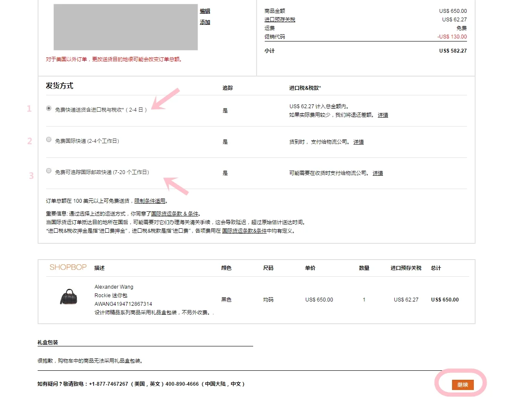Open the 限制条件适用 link

coord(150,201)
